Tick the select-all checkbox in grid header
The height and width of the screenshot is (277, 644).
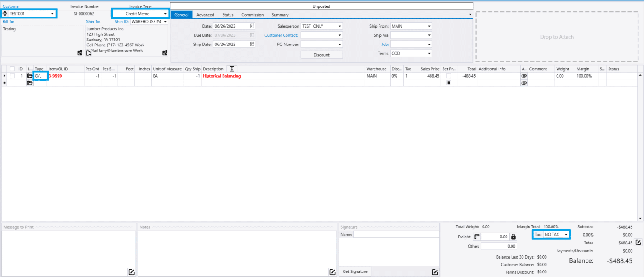pos(12,69)
